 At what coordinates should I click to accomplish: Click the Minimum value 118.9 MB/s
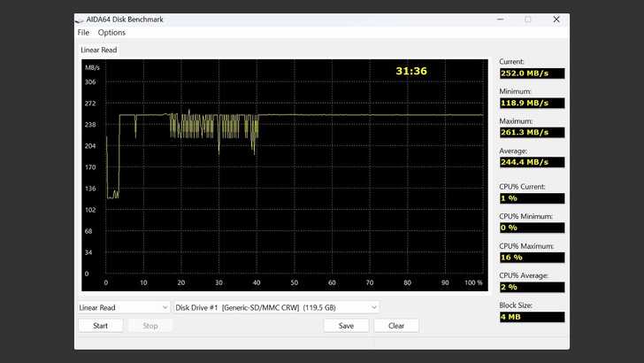531,104
